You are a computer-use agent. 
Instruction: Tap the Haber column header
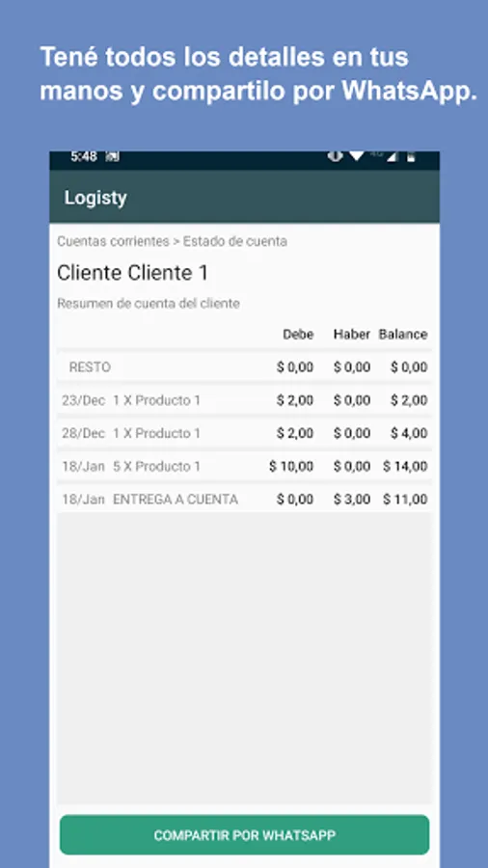click(352, 335)
